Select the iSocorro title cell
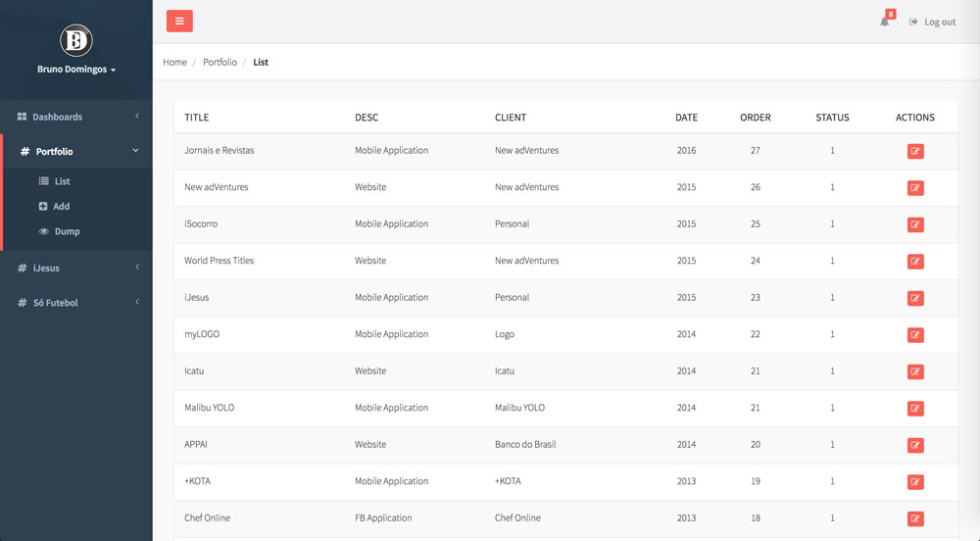Image resolution: width=980 pixels, height=541 pixels. 201,223
